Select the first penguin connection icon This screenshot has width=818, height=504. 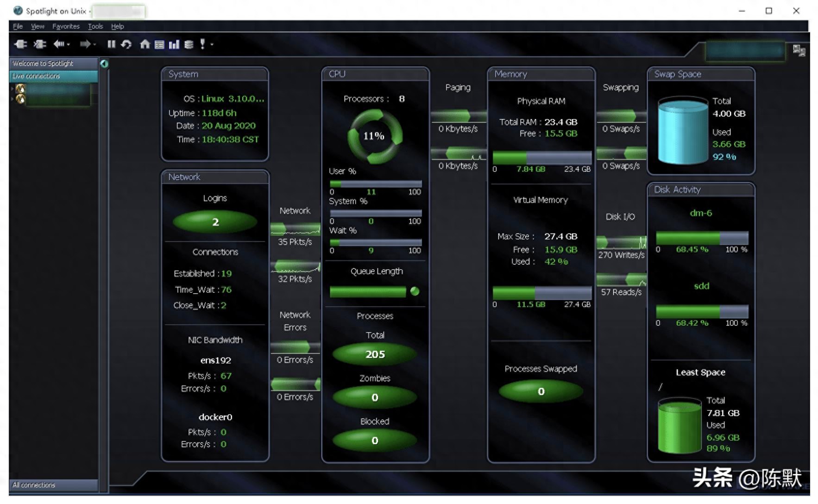(20, 88)
